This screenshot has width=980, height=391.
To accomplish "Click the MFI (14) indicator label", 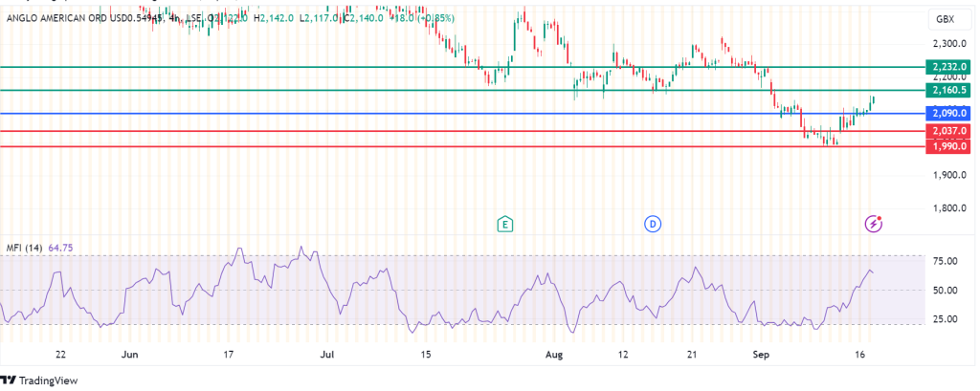I will [x=24, y=248].
